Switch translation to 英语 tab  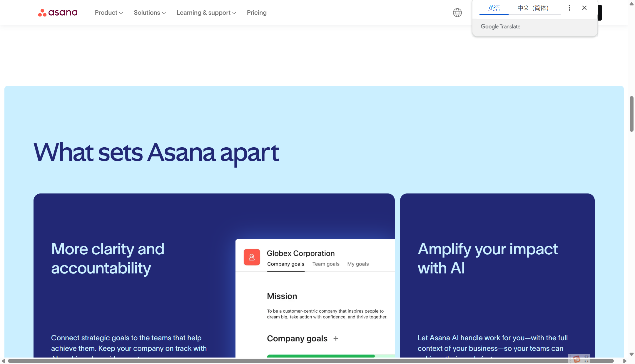pyautogui.click(x=494, y=8)
